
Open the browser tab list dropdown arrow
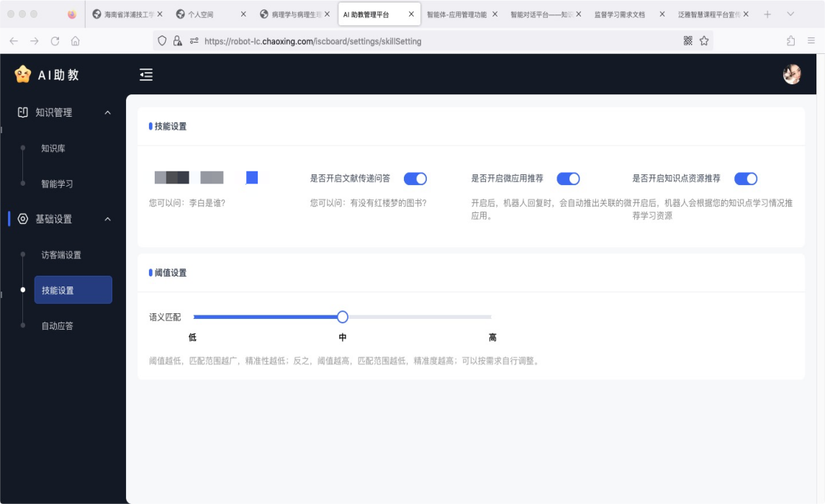[x=790, y=14]
